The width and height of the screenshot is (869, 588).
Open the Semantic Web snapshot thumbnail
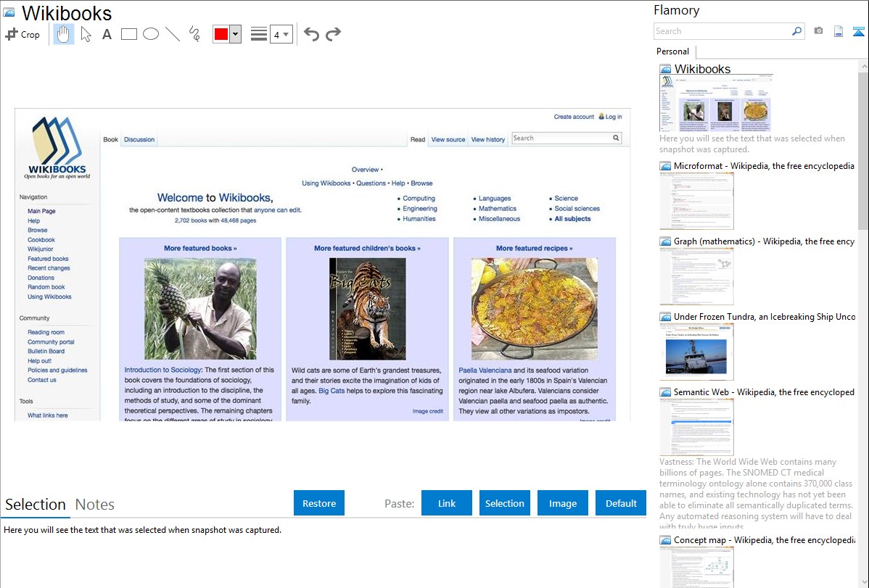696,427
